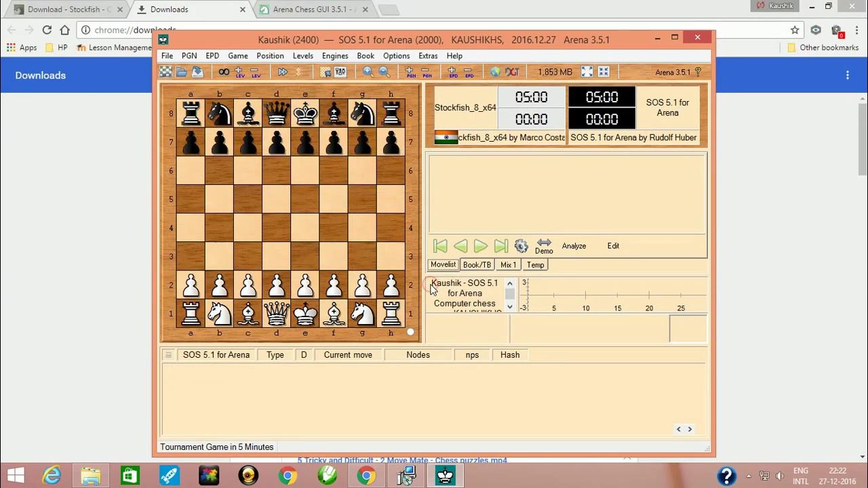Viewport: 868px width, 488px height.
Task: Click the zoom out magnifier icon
Action: pos(384,72)
